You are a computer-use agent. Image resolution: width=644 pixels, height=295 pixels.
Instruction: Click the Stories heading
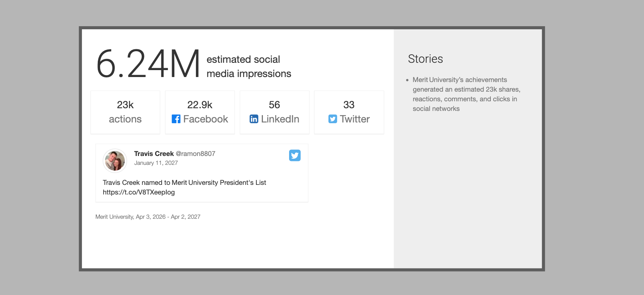[425, 59]
